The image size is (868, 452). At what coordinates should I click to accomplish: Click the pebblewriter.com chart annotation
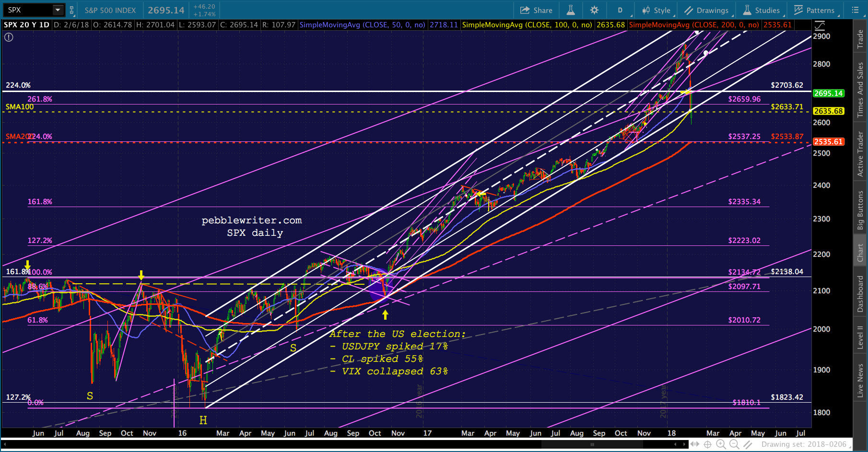[x=252, y=220]
